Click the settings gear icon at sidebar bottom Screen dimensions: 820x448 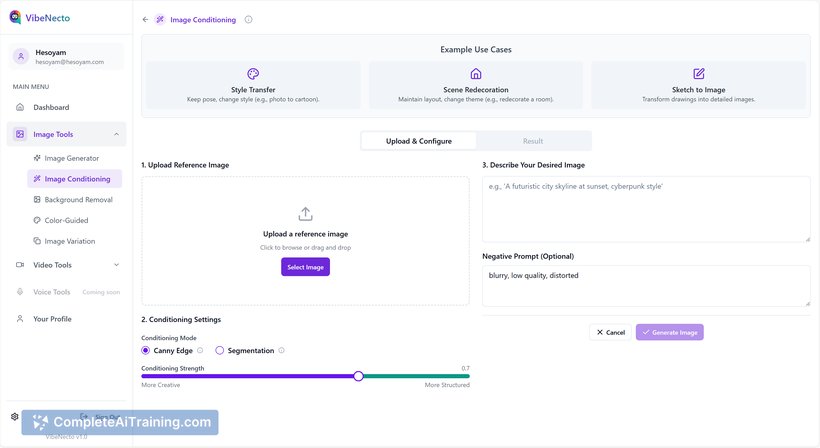tap(15, 417)
